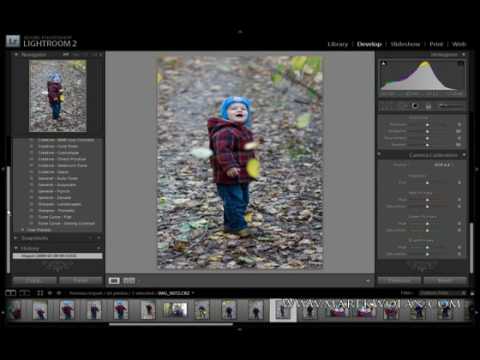Screen dimensions: 480x360
Task: Open the Filter preset dropdown
Action: pos(441,293)
